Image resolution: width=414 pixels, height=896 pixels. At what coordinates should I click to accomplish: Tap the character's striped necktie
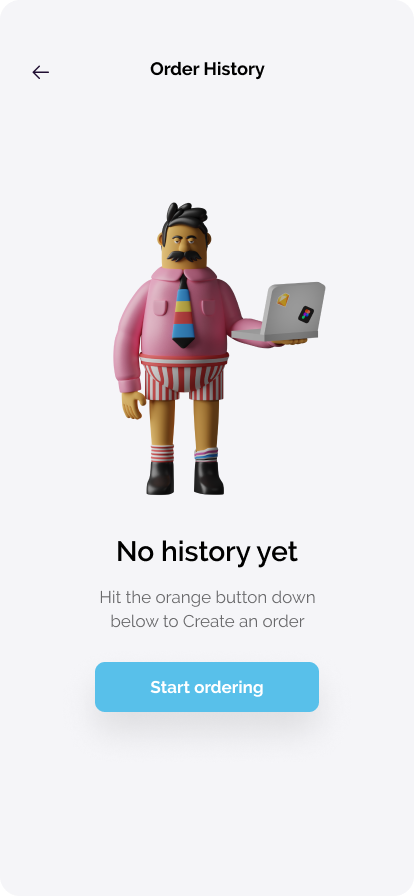[182, 311]
